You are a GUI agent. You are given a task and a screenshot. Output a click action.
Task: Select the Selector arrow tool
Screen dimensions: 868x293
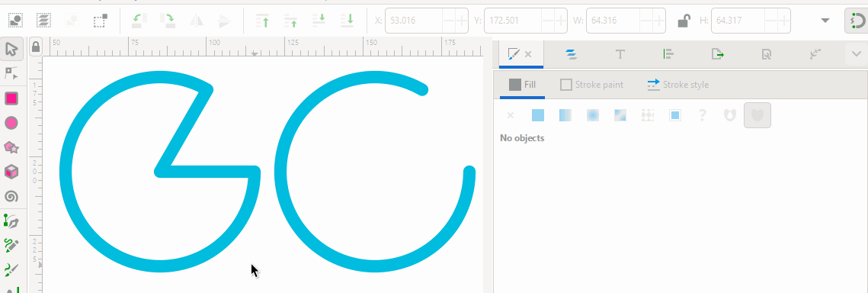11,50
